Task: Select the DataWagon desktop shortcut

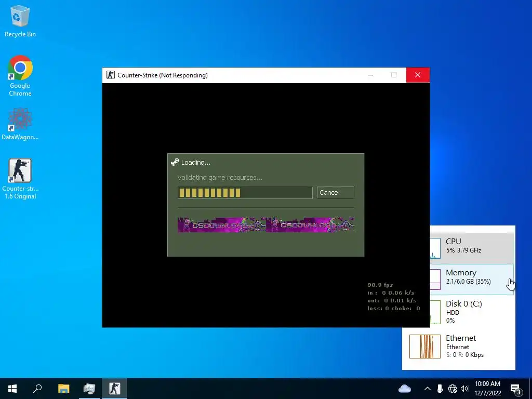Action: click(x=20, y=124)
